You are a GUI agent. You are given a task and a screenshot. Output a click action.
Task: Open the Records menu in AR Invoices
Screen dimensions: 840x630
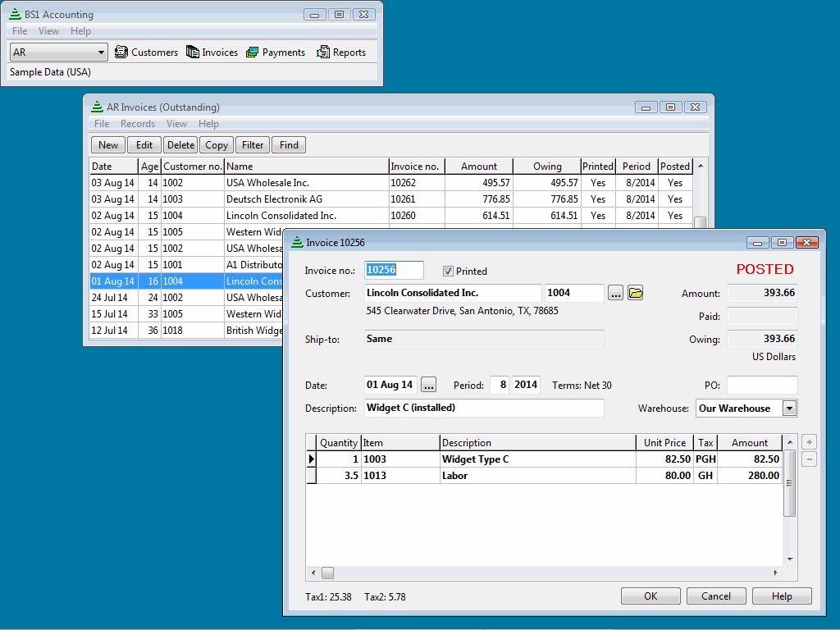point(137,124)
